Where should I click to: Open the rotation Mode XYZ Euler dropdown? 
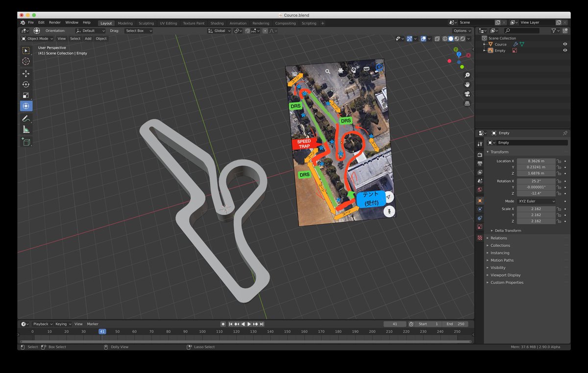(x=537, y=201)
